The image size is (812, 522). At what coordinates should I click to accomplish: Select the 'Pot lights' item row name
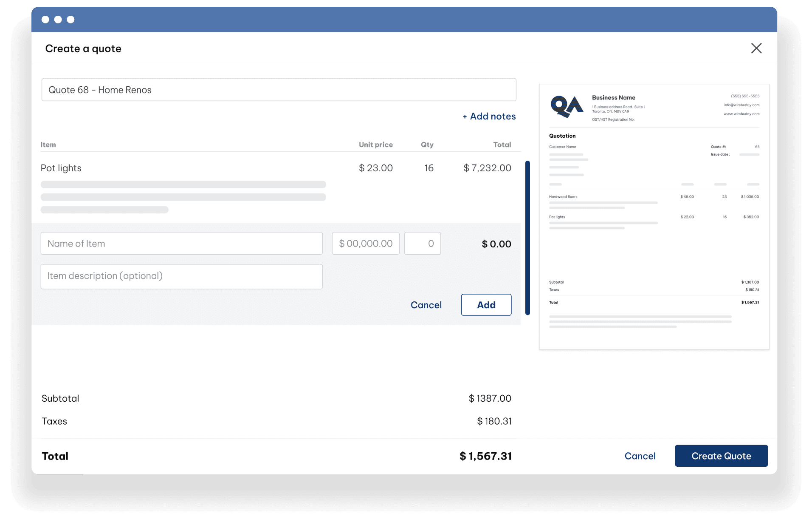[61, 168]
